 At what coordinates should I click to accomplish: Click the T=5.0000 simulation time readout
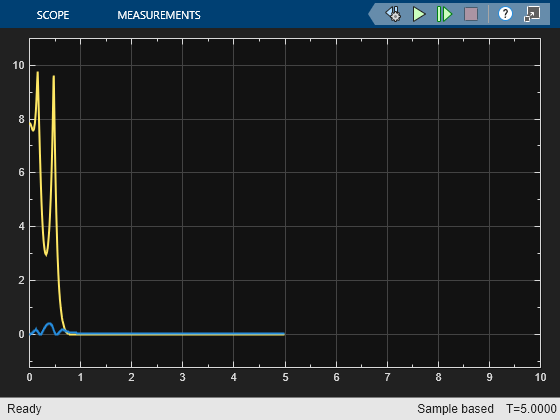pos(531,409)
